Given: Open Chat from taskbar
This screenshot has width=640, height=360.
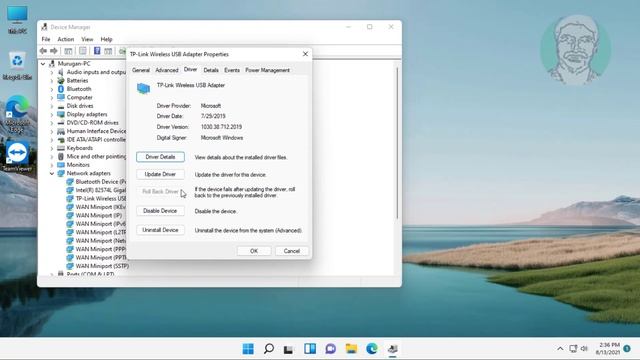Looking at the screenshot, I should click(331, 349).
